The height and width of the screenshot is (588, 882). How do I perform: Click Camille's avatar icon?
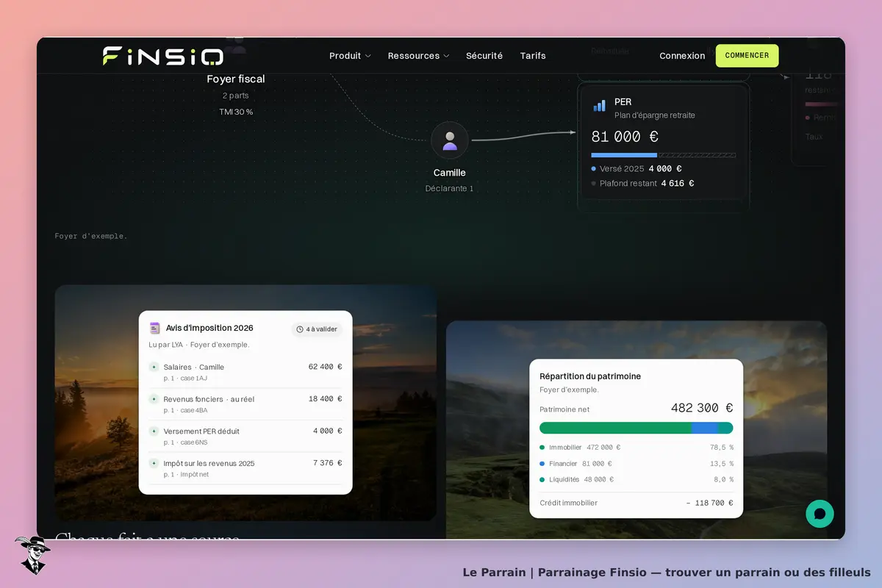point(450,140)
